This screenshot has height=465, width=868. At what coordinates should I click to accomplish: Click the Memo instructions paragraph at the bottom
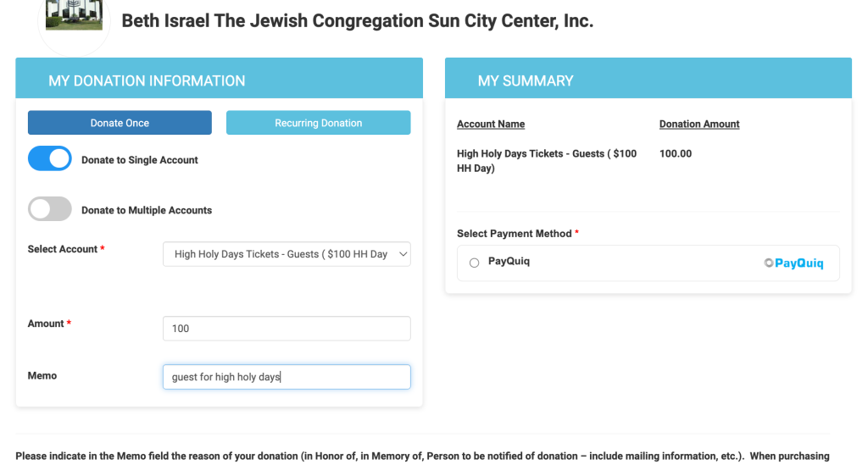pos(422,457)
